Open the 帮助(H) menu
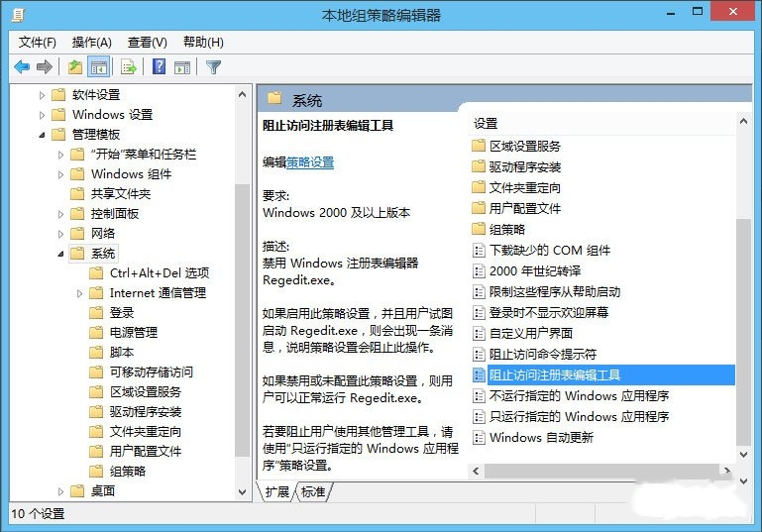Image resolution: width=762 pixels, height=532 pixels. pos(203,43)
